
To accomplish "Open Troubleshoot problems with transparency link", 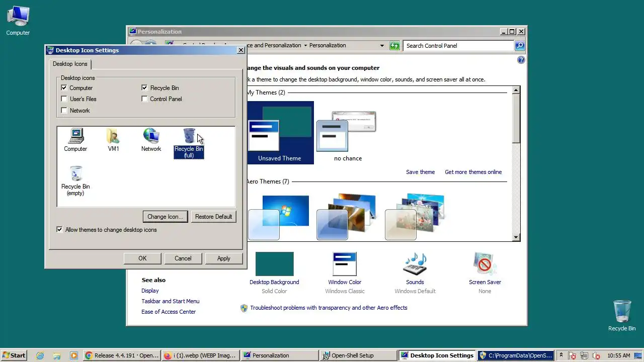I will (329, 308).
